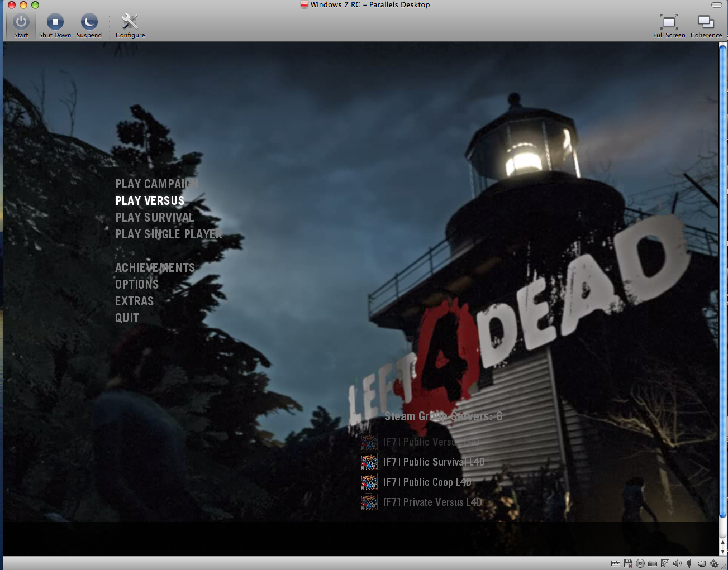Open the CD/DVD drive status icon
Viewport: 728px width, 570px height.
(640, 563)
